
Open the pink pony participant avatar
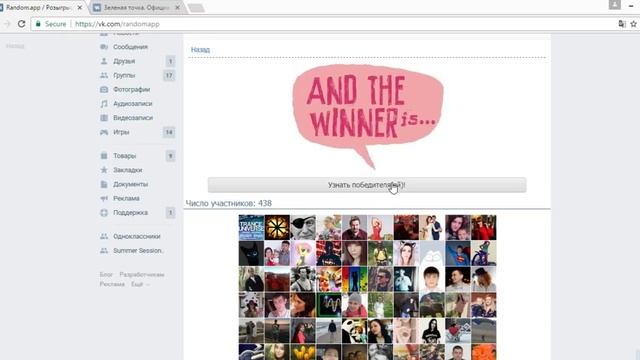tap(303, 253)
